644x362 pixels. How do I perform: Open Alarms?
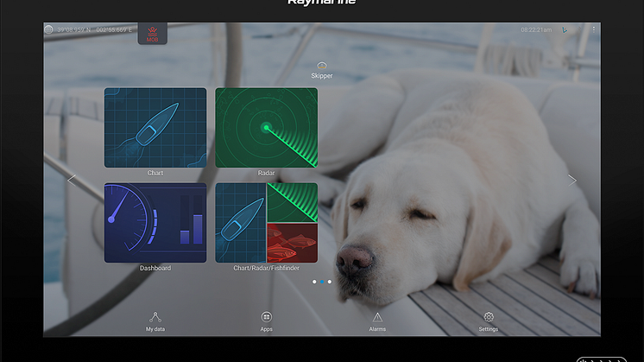[377, 321]
